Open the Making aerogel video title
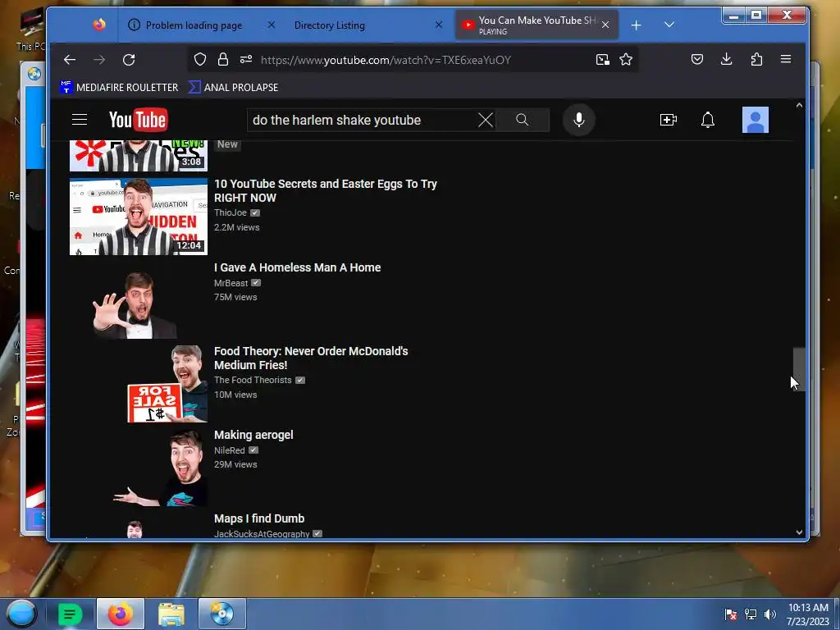Screen dimensions: 840x630 pyautogui.click(x=253, y=435)
